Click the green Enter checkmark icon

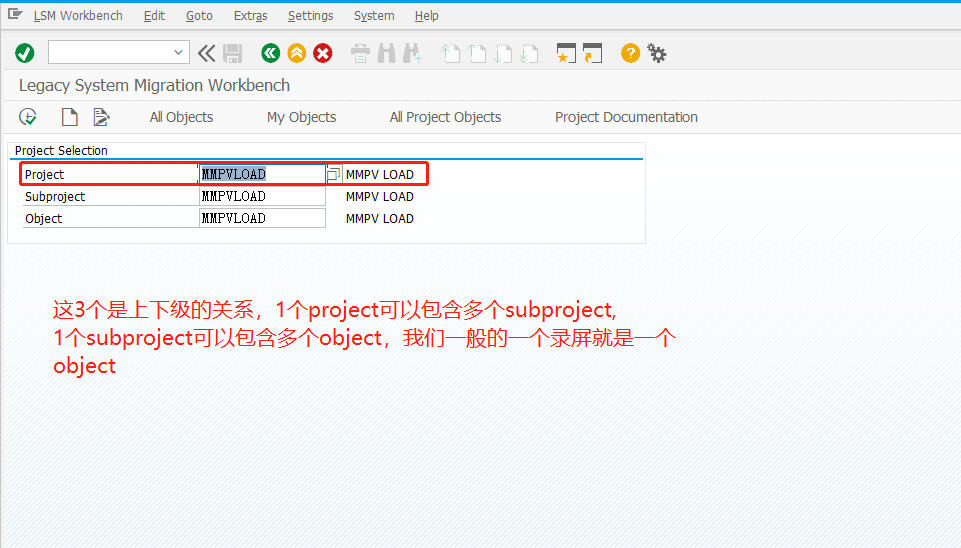[25, 53]
